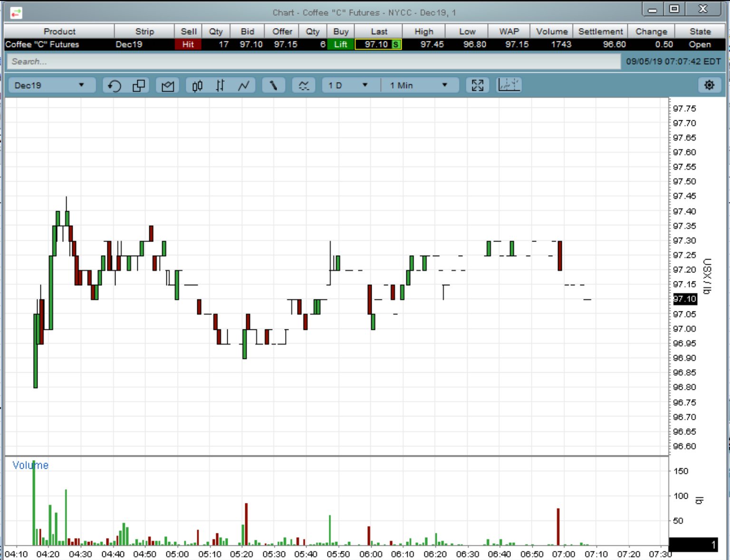The image size is (730, 560).
Task: Open the indicators/studies icon
Action: 304,86
